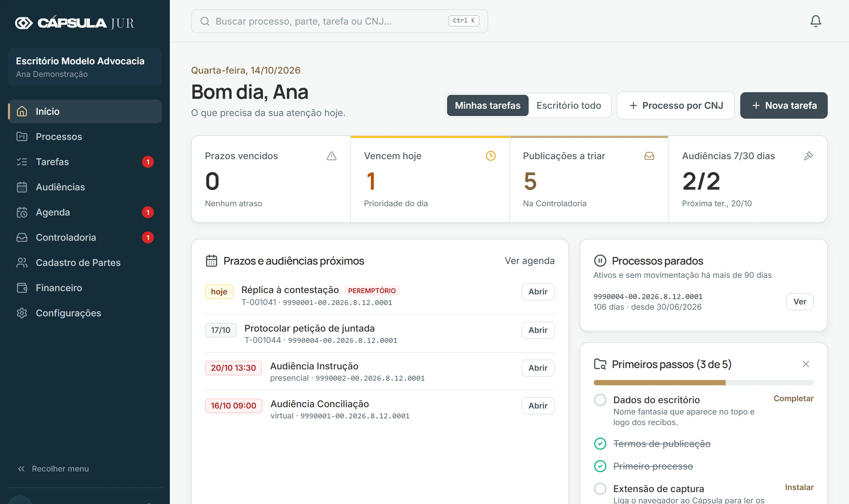The image size is (849, 504).
Task: Click the red badge on Controladoria
Action: coord(148,237)
